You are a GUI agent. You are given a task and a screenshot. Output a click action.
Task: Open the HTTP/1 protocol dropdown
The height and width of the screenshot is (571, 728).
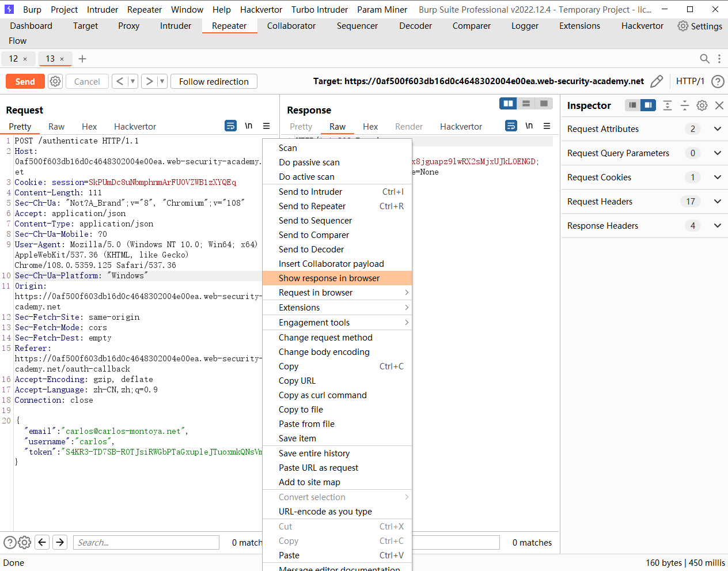click(690, 81)
